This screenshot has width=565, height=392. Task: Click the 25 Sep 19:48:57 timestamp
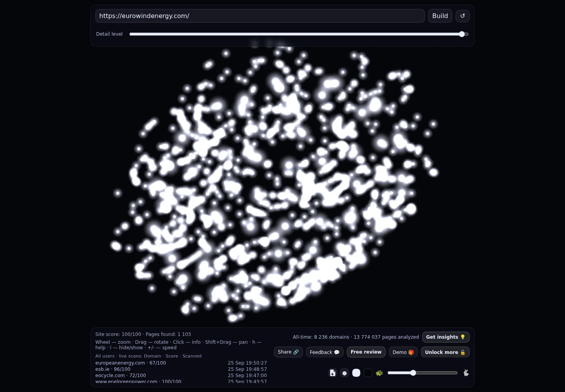pos(247,369)
